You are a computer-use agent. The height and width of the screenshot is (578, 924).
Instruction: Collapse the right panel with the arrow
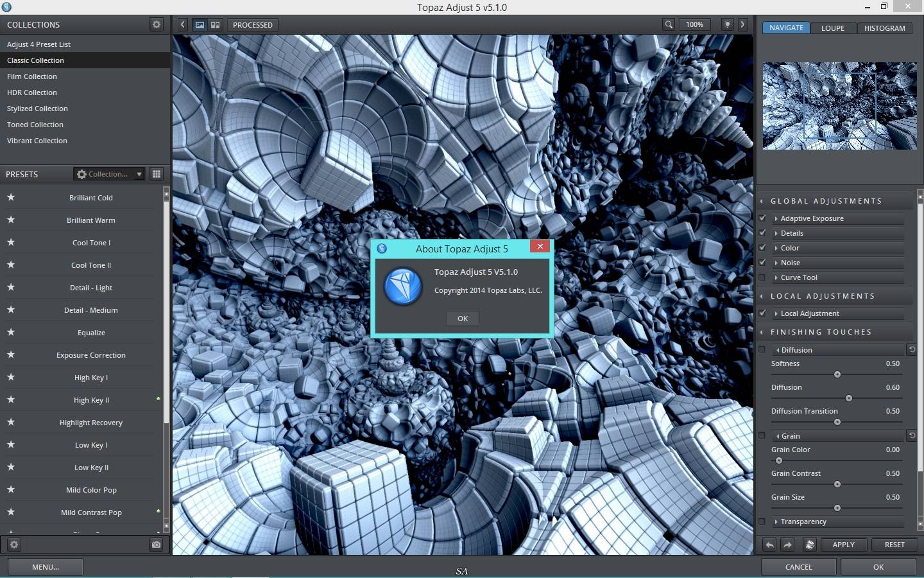tap(742, 24)
